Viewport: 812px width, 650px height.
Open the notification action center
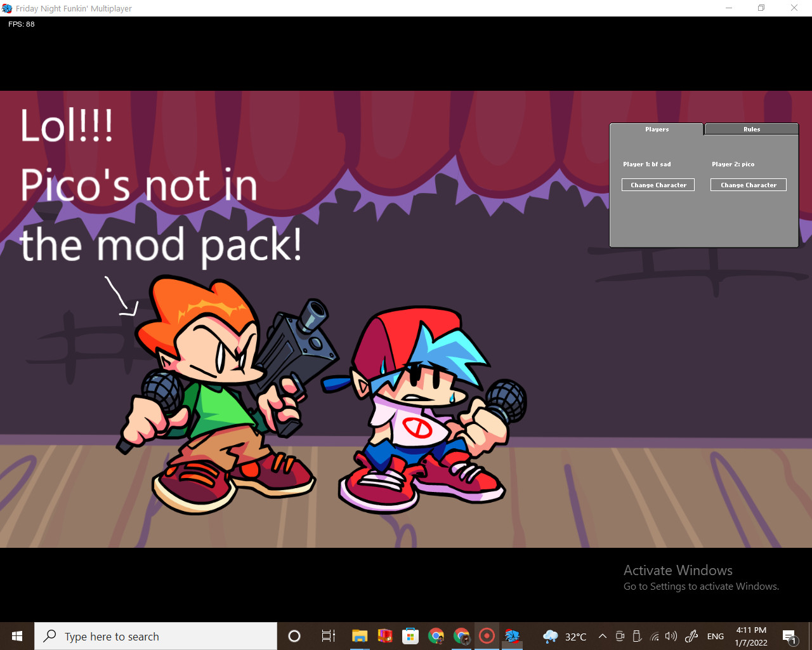(789, 636)
